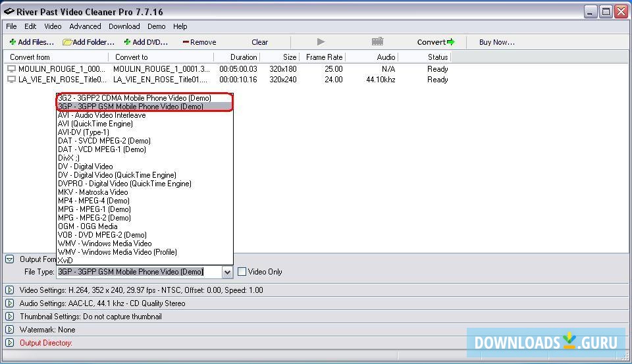Open the Help menu

click(x=180, y=26)
